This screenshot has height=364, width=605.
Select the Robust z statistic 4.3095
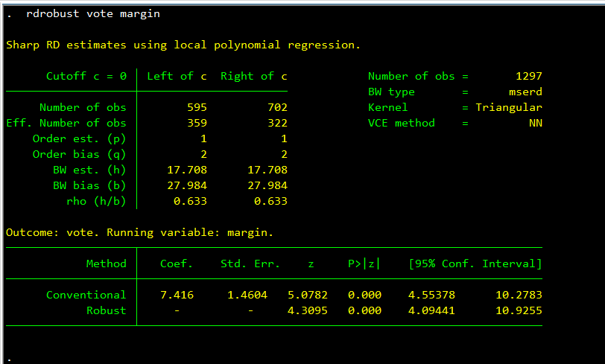307,310
